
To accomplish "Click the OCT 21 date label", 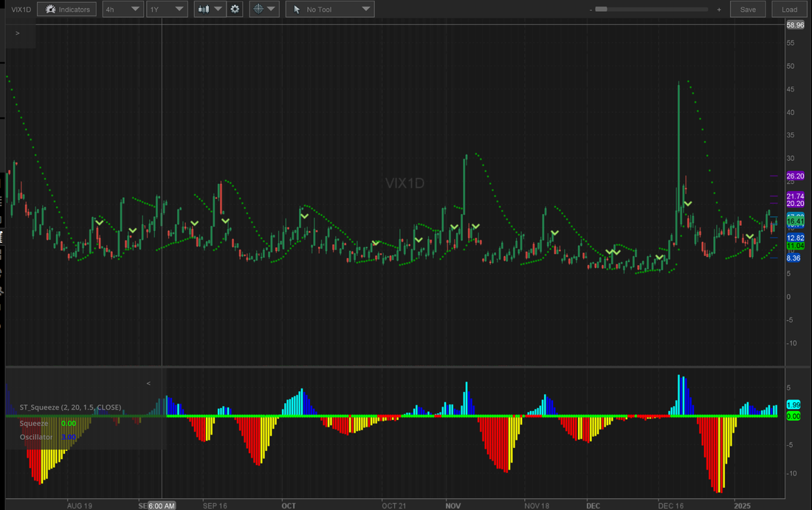I will pos(394,506).
